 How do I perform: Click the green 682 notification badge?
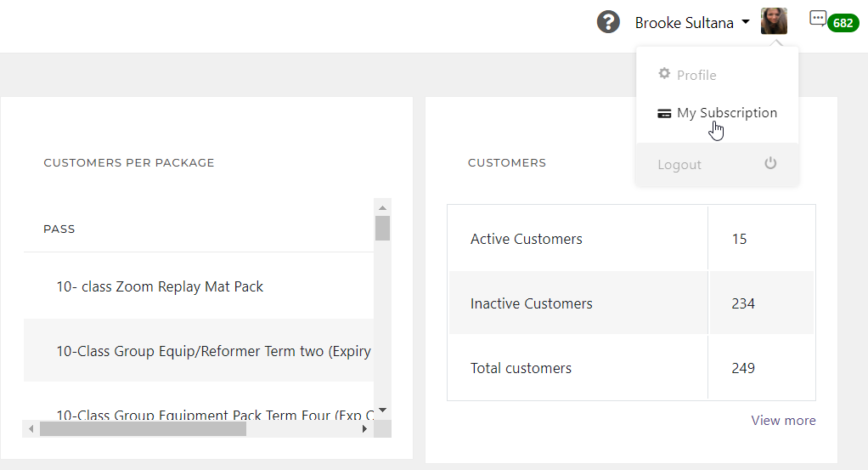click(843, 23)
